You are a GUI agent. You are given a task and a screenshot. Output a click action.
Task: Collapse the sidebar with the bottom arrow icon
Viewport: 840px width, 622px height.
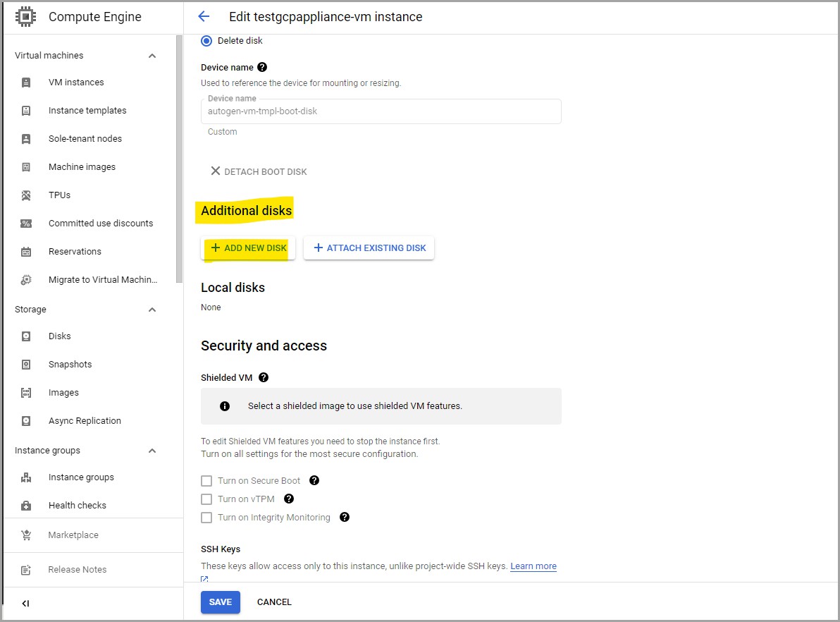coord(25,604)
